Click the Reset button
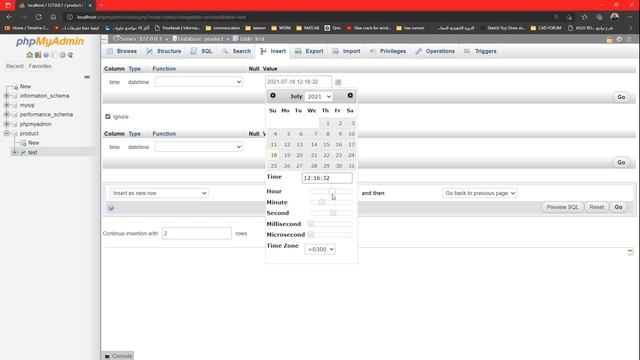The height and width of the screenshot is (360, 640). (x=596, y=207)
